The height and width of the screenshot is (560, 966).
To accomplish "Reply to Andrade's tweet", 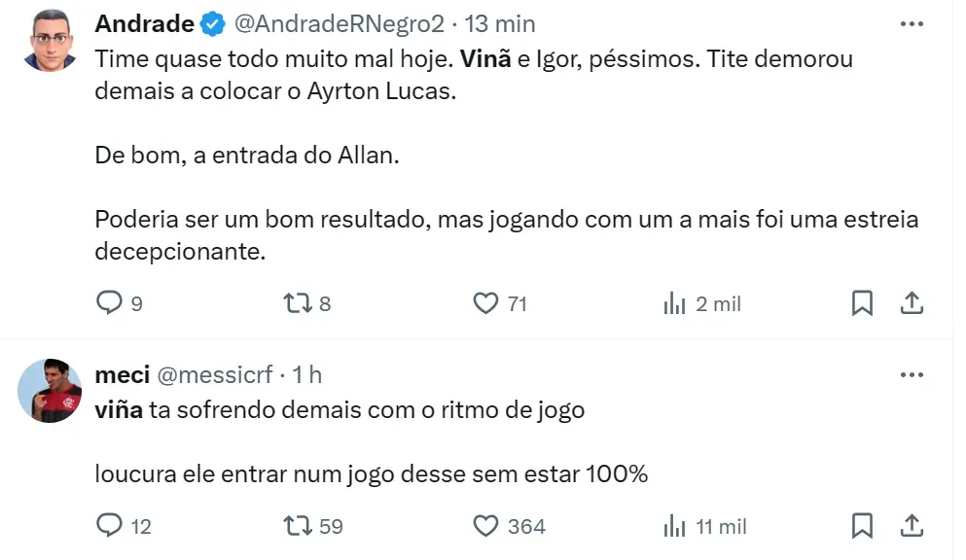I will pyautogui.click(x=109, y=303).
